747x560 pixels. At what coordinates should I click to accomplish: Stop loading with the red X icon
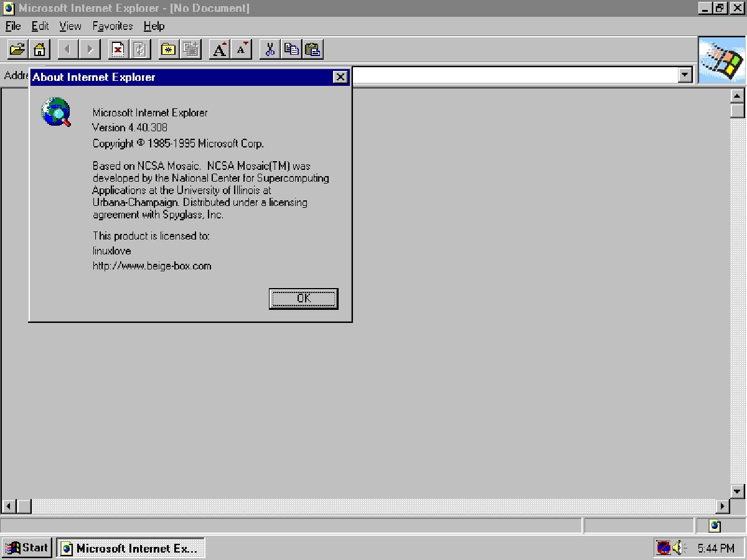pos(118,49)
